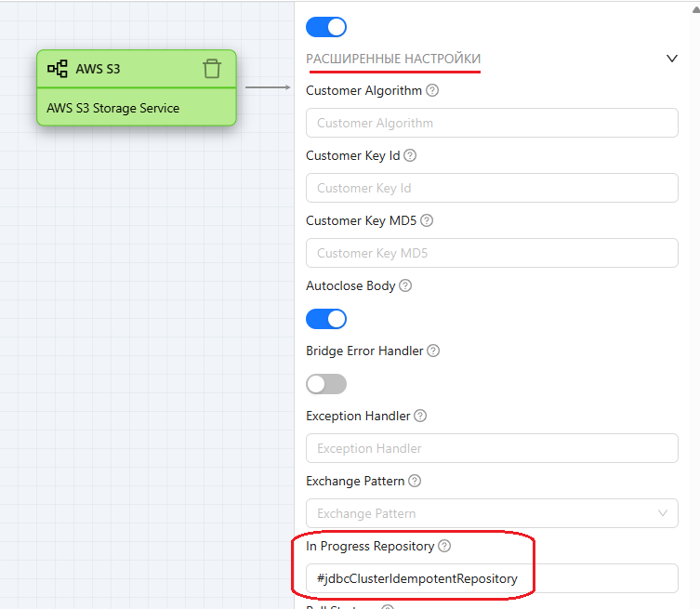Image resolution: width=700 pixels, height=609 pixels.
Task: Focus the Customer Algorithm input field
Action: [492, 123]
